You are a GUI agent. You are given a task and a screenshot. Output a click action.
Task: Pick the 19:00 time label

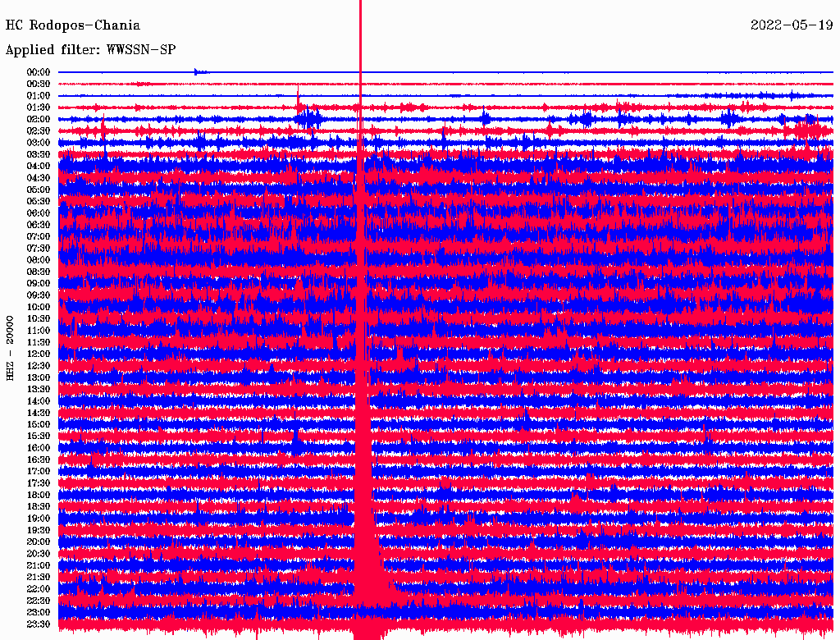pyautogui.click(x=39, y=519)
